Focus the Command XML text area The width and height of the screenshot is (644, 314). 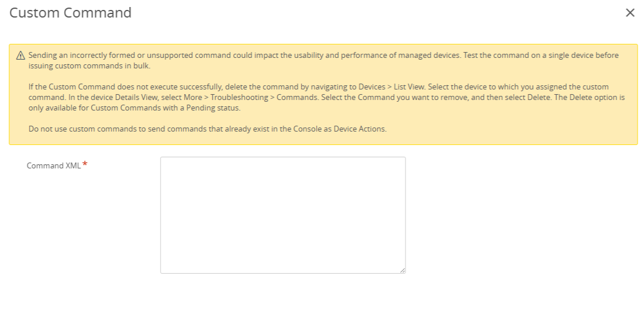(x=283, y=215)
